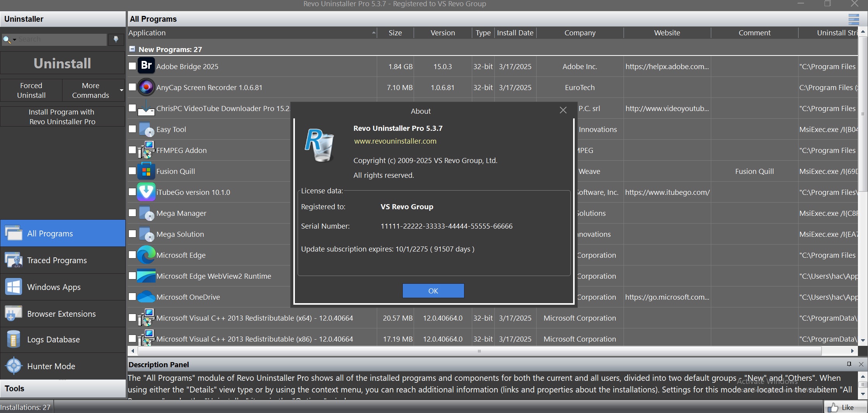Click the Website column header

[x=667, y=33]
